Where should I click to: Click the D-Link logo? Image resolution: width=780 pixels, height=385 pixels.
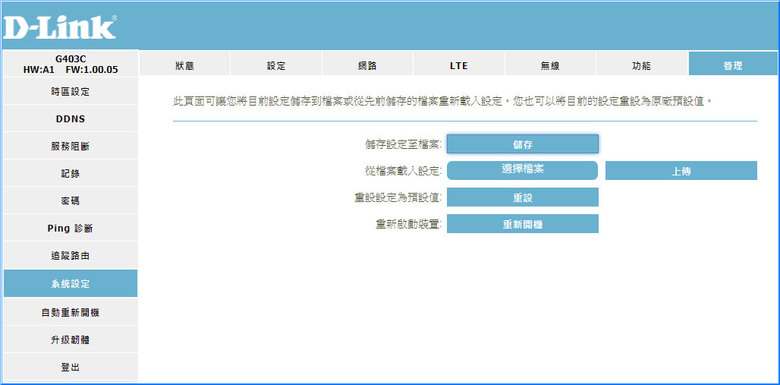(60, 27)
